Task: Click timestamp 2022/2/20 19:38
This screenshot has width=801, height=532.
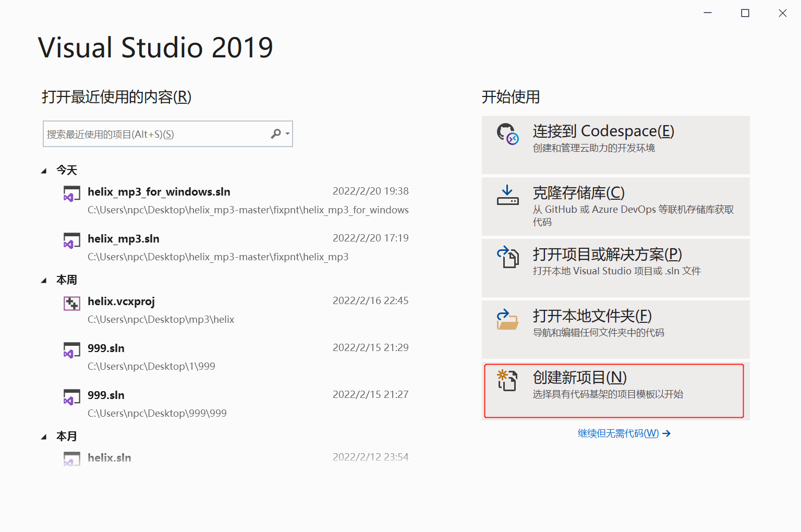Action: (371, 191)
